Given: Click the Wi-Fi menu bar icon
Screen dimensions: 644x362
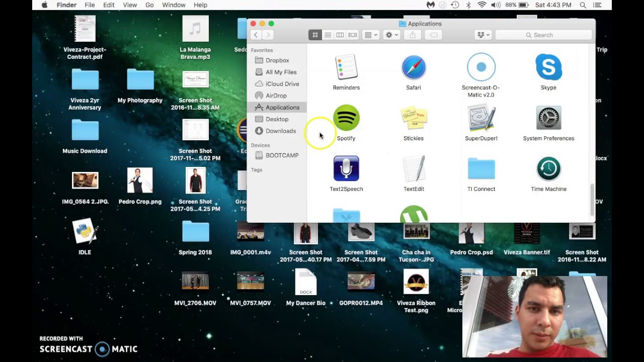Looking at the screenshot, I should click(x=482, y=5).
